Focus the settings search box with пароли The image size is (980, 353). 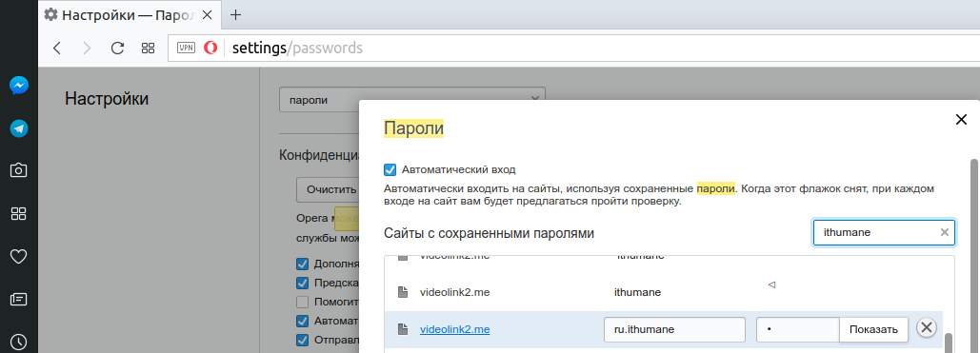(x=411, y=100)
